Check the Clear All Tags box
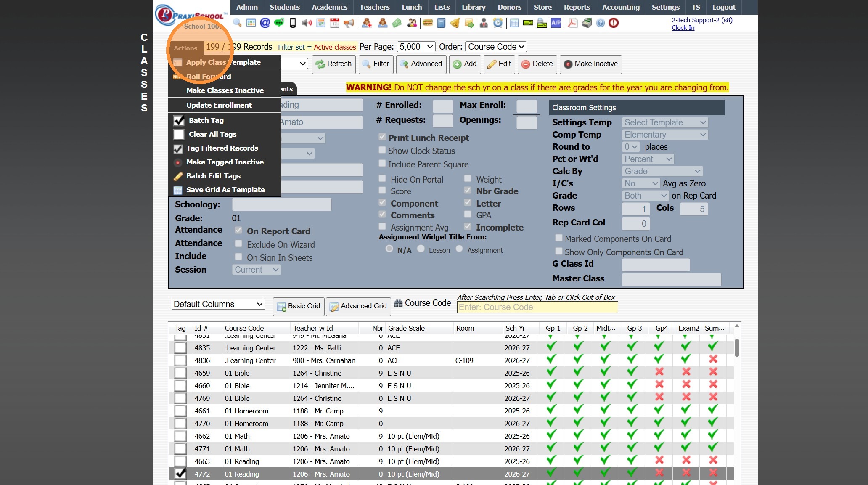The image size is (868, 485). [x=179, y=134]
